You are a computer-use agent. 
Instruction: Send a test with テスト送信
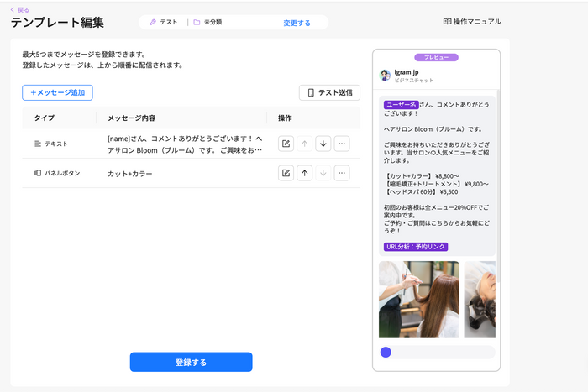click(x=329, y=93)
